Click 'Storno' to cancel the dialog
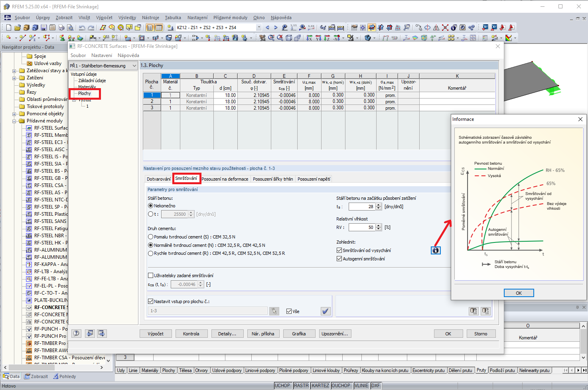 click(x=481, y=334)
